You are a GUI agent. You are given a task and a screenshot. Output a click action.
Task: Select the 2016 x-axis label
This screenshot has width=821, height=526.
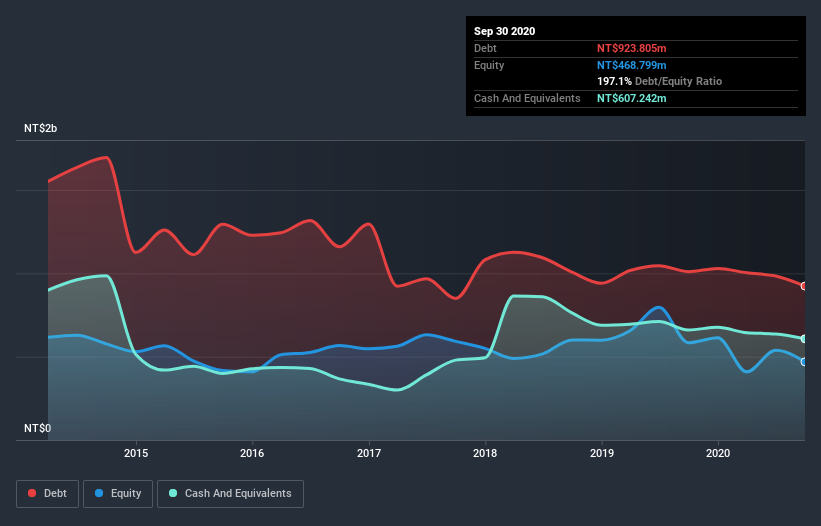click(x=252, y=453)
